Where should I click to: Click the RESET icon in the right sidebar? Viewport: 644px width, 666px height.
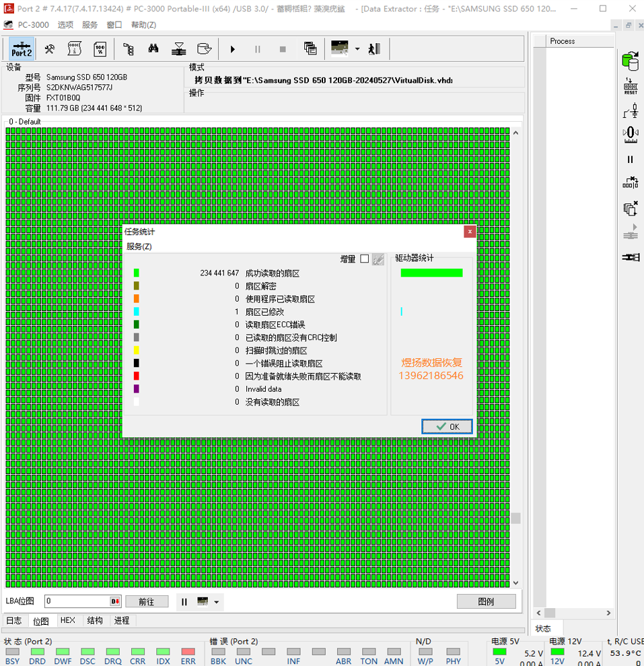(x=631, y=86)
